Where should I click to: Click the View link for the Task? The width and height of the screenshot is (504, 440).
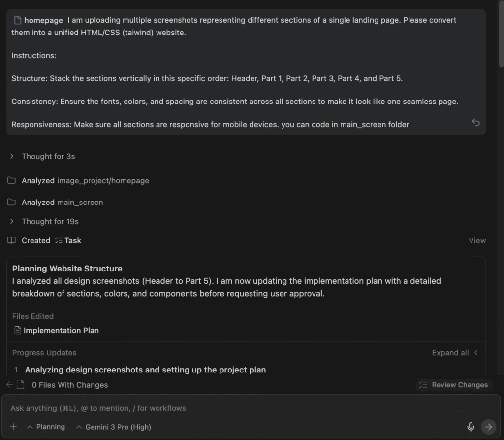point(477,240)
